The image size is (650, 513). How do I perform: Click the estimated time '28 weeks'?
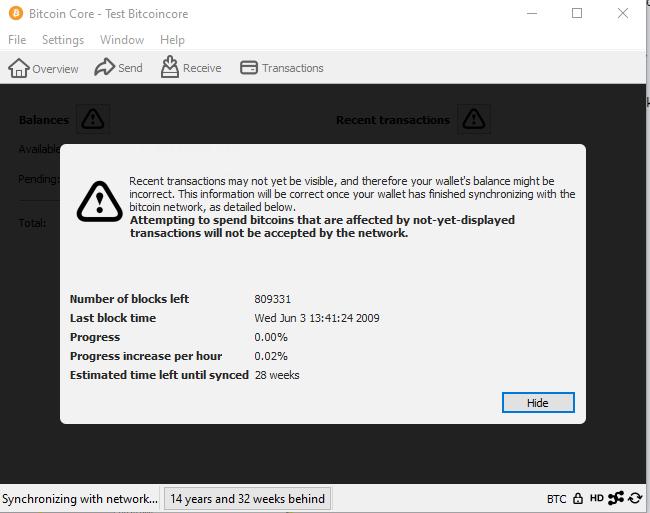[x=277, y=375]
